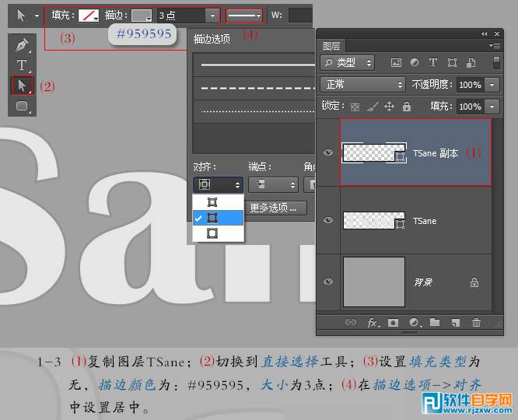518x420 pixels.
Task: Open fill slider arrow in layers panel
Action: tap(492, 107)
